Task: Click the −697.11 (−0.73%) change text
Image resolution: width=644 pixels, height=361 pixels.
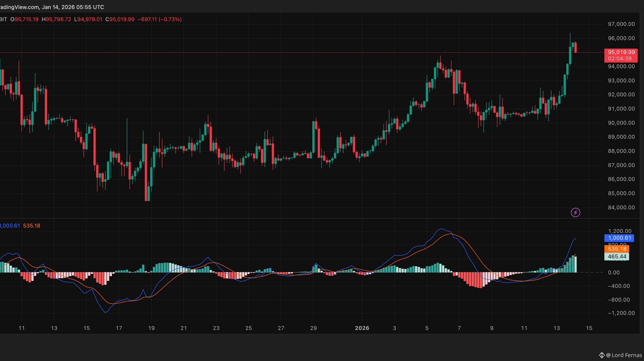Action: [159, 19]
